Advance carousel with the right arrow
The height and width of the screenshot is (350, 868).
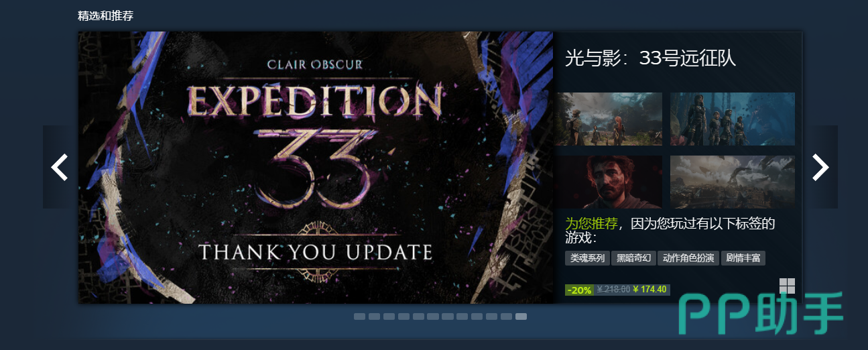point(820,167)
